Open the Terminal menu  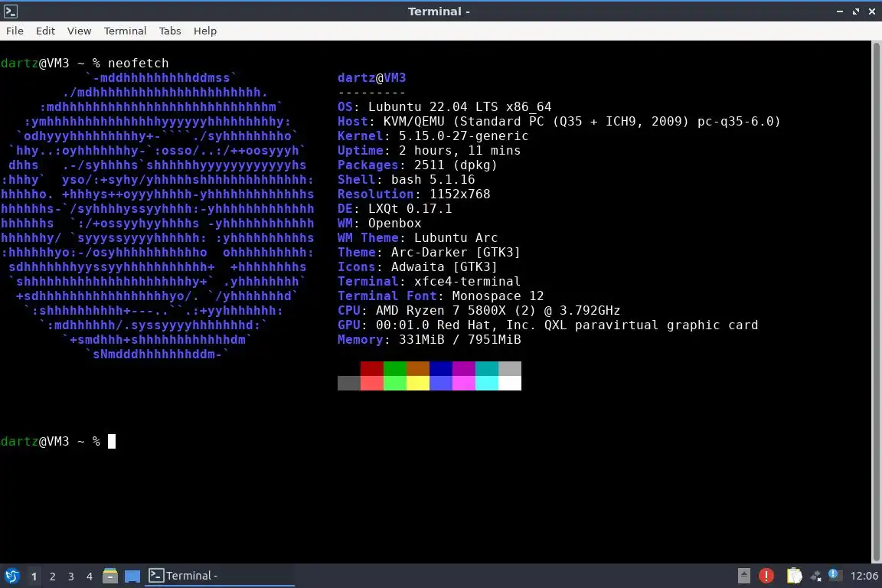125,31
